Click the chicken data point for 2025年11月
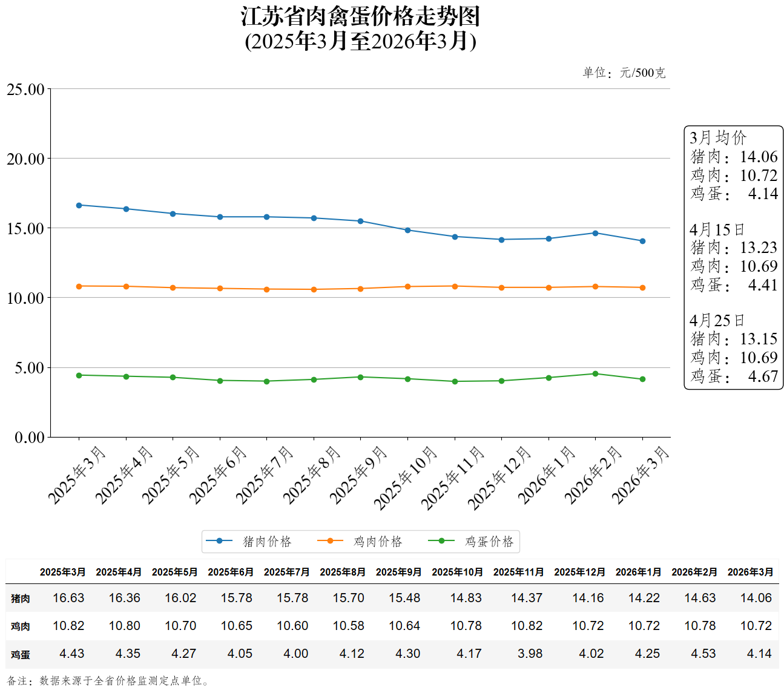 click(x=455, y=286)
